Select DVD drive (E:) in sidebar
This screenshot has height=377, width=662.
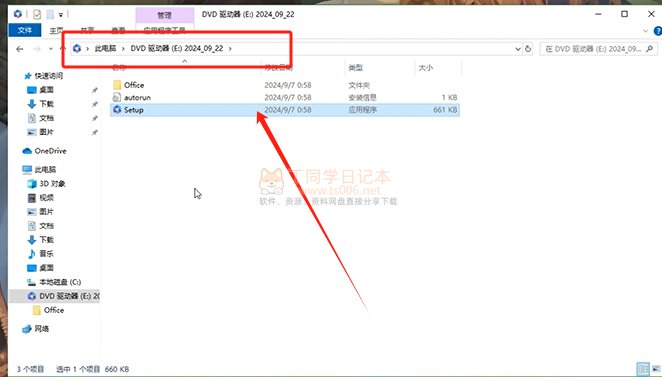point(63,296)
